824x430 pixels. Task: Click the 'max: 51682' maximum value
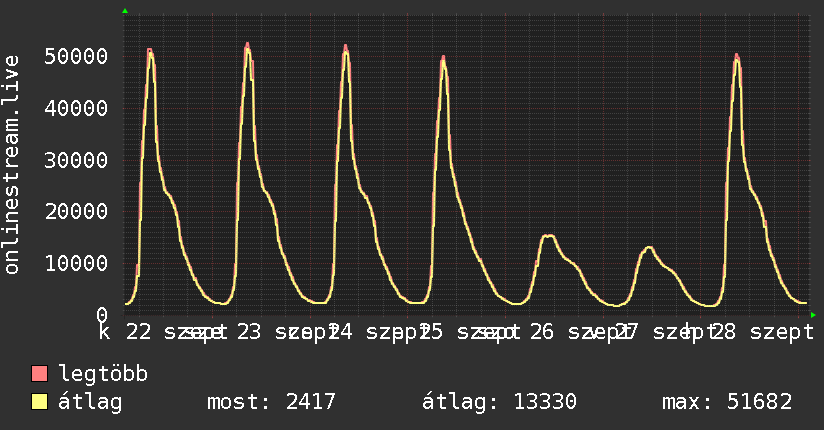pyautogui.click(x=727, y=402)
